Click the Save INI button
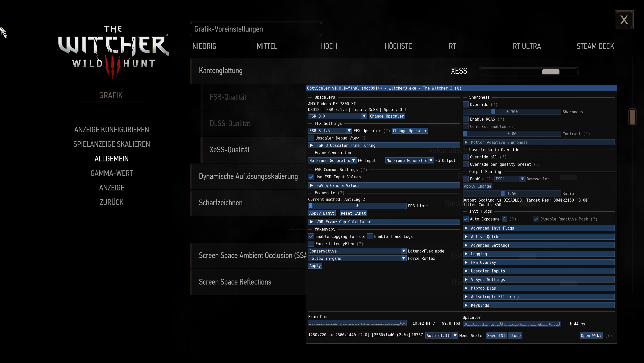Screen dimensions: 644x363 pos(496,336)
